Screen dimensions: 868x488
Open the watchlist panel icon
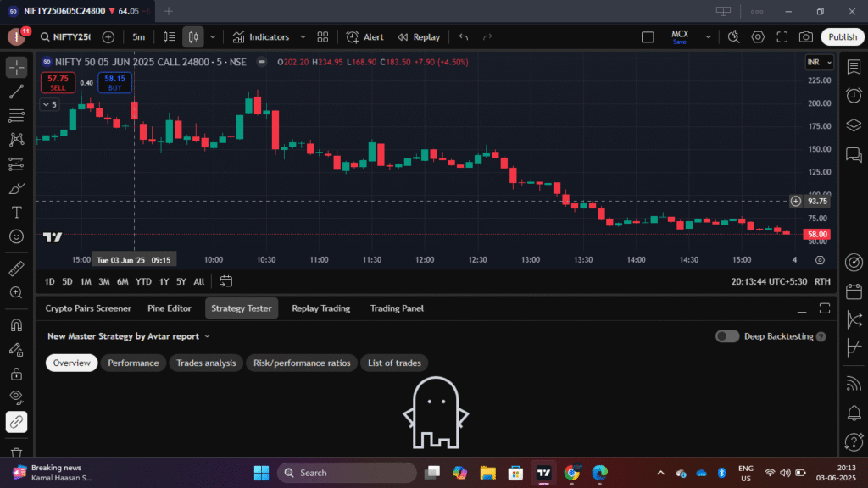pyautogui.click(x=854, y=67)
